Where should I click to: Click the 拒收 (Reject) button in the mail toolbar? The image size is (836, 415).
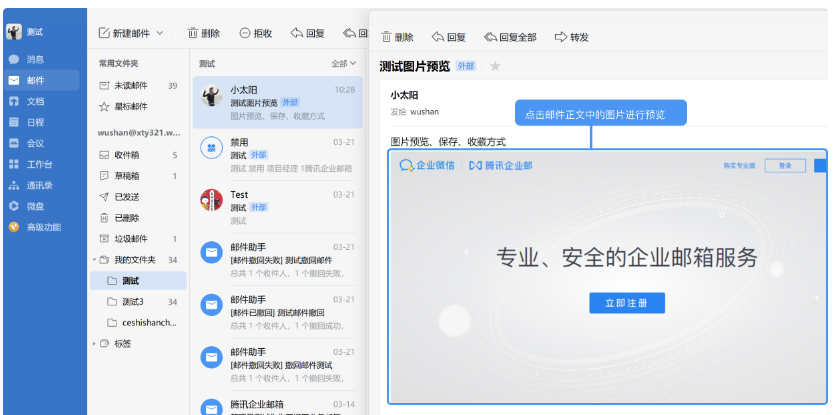(x=256, y=33)
